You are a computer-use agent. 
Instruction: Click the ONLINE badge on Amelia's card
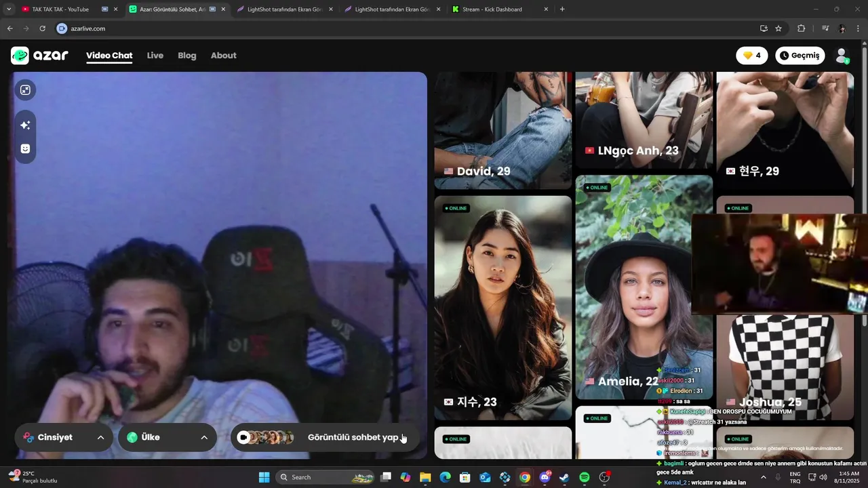pyautogui.click(x=597, y=188)
